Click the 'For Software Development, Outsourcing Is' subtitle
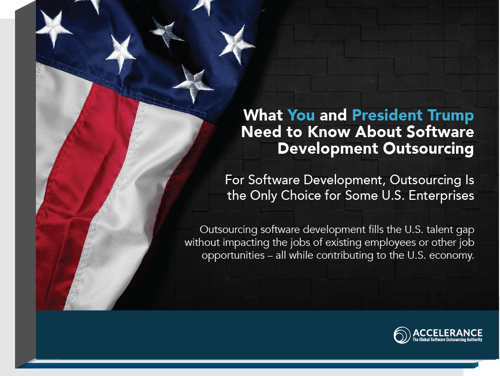The width and height of the screenshot is (500, 376). tap(349, 180)
